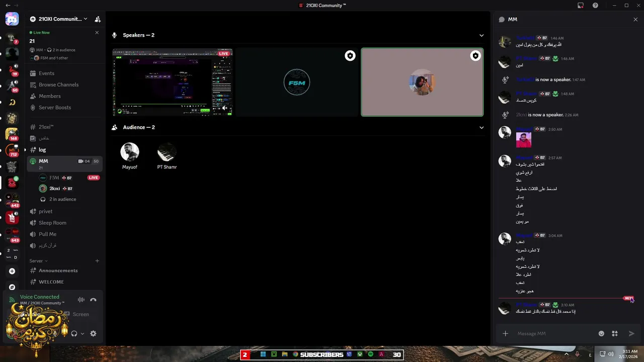The width and height of the screenshot is (644, 362).
Task: Collapse the Speakers section chevron
Action: [481, 35]
